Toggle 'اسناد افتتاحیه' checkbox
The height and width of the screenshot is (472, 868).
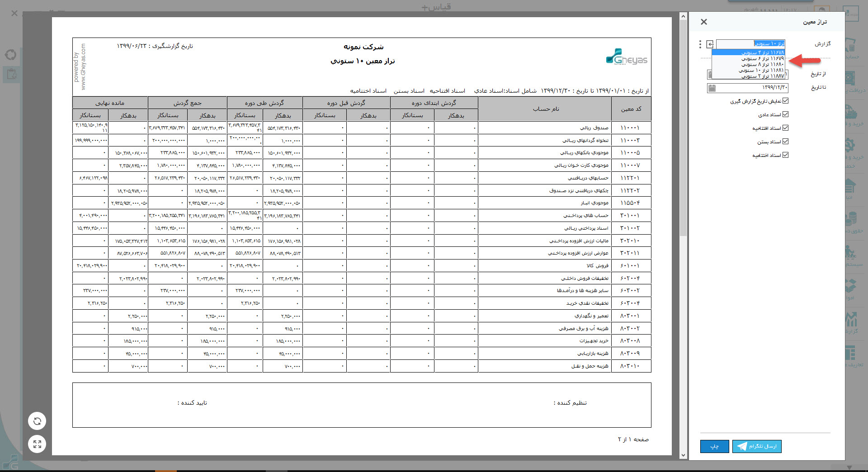(785, 128)
